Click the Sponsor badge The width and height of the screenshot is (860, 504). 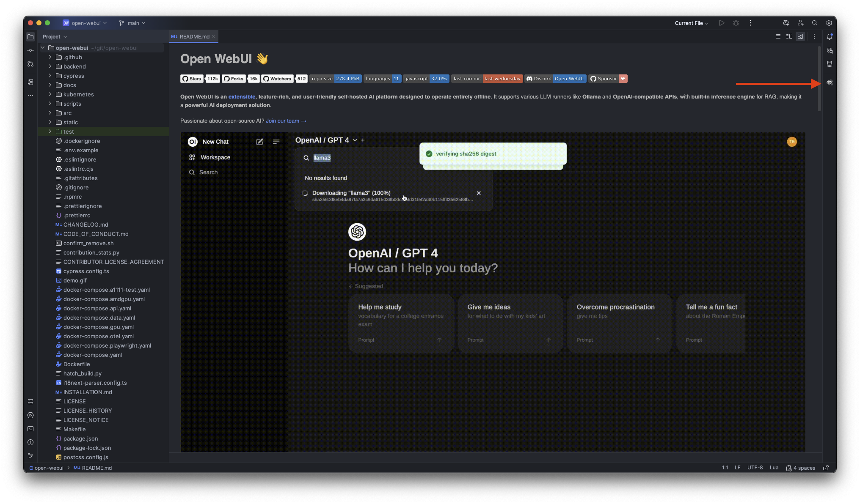click(608, 79)
